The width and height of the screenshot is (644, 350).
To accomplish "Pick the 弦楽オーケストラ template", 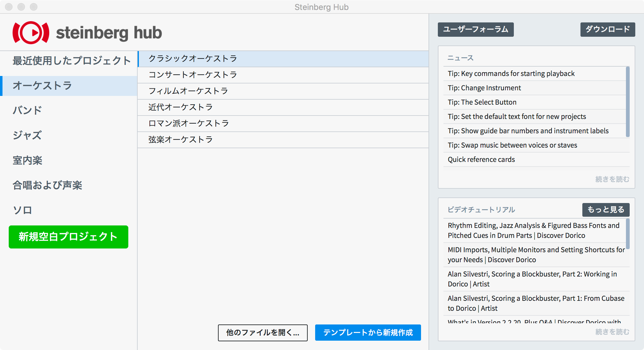I will pyautogui.click(x=283, y=140).
